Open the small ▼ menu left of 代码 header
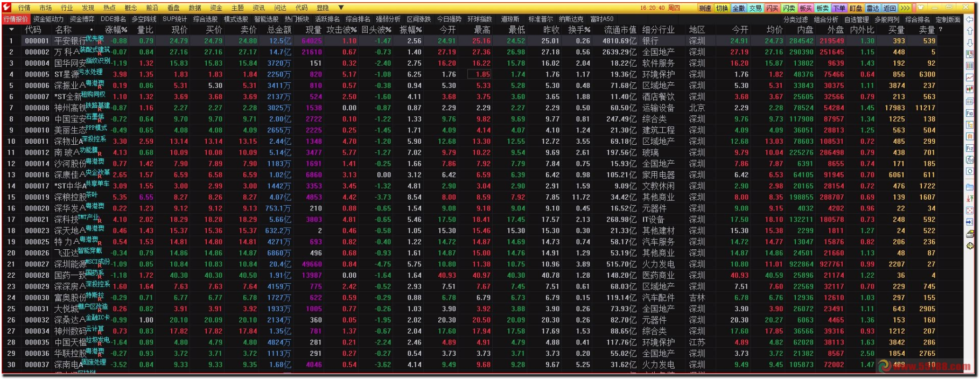Image resolution: width=980 pixels, height=379 pixels. pyautogui.click(x=11, y=30)
